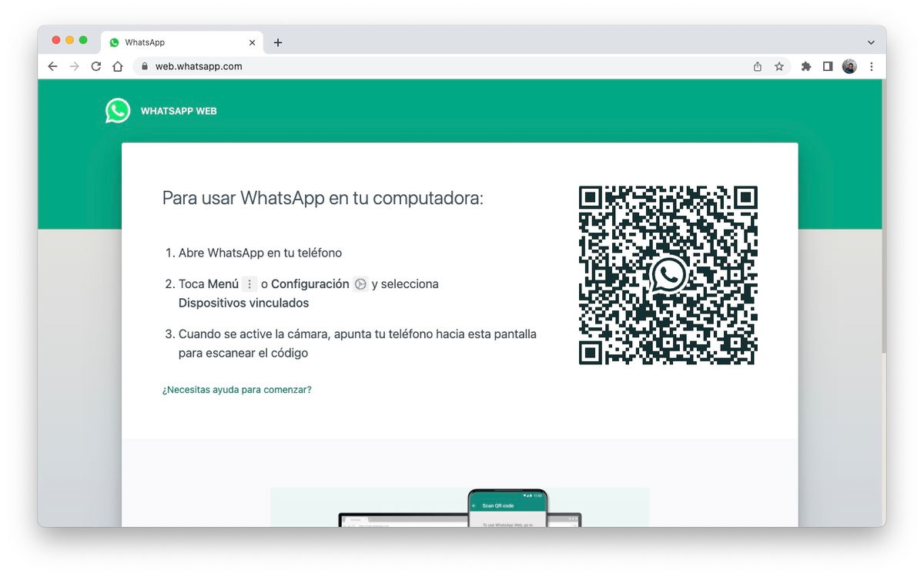
Task: Navigate back with the left arrow
Action: 52,66
